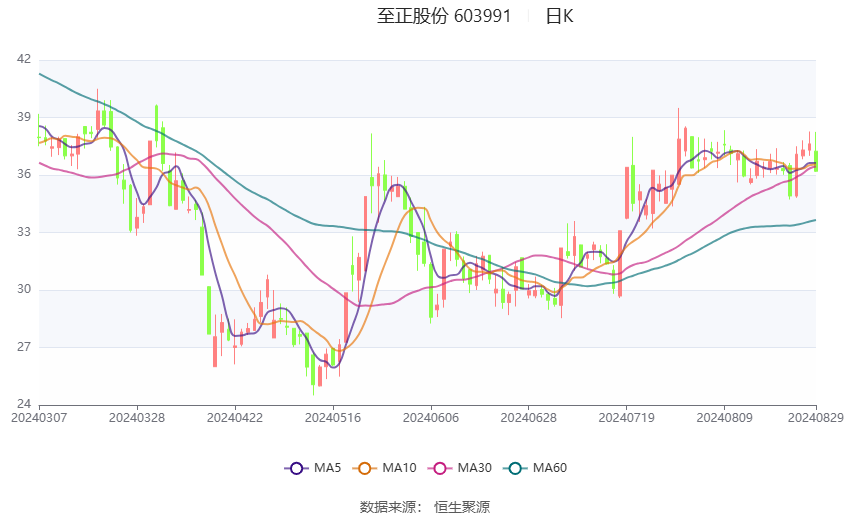
Task: Toggle the MA5 legend series
Action: coord(313,468)
